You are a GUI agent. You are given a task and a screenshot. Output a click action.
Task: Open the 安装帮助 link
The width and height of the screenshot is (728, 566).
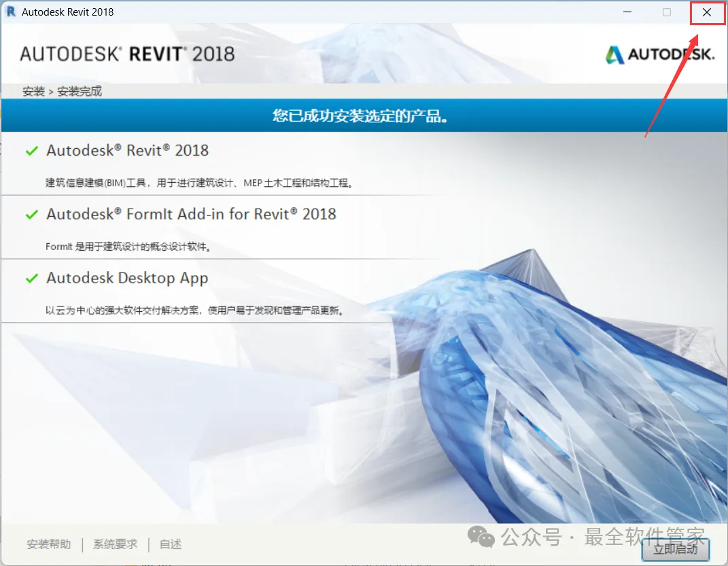coord(49,544)
